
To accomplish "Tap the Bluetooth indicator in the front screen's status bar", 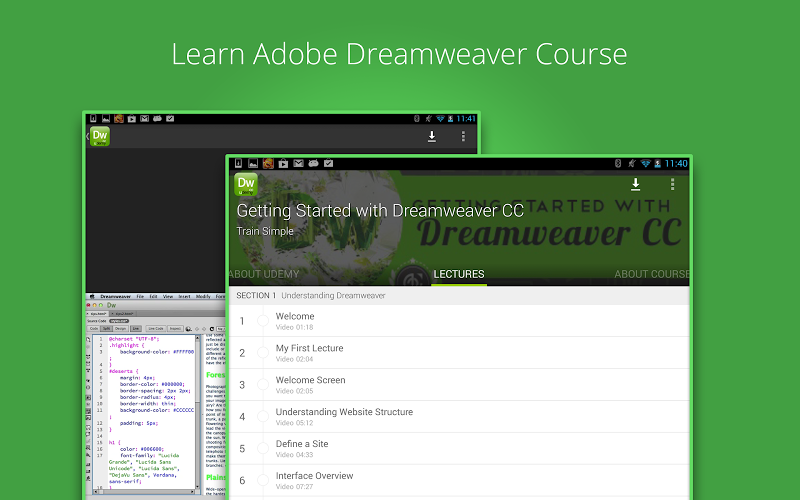I will coord(618,163).
